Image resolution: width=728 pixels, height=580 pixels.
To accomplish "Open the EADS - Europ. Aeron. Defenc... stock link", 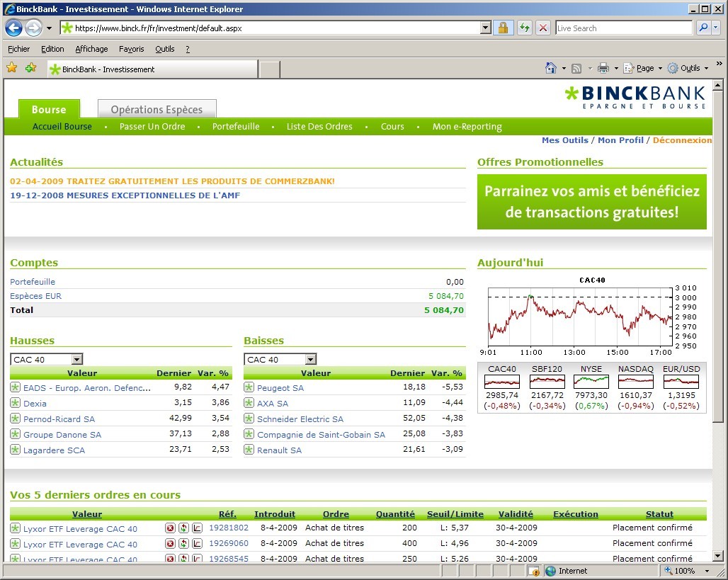I will click(87, 388).
